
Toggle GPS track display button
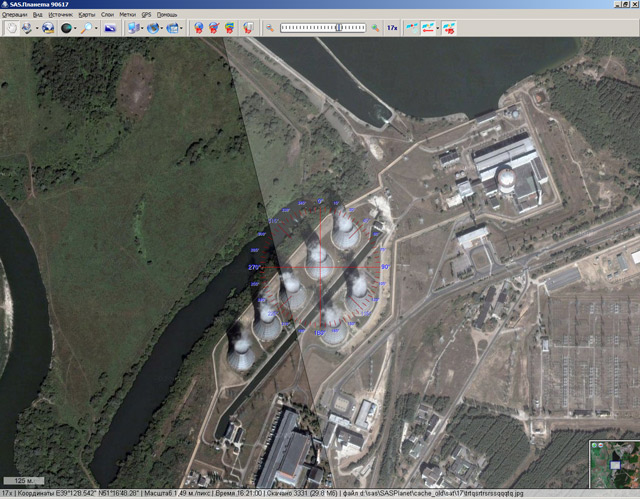click(x=431, y=29)
